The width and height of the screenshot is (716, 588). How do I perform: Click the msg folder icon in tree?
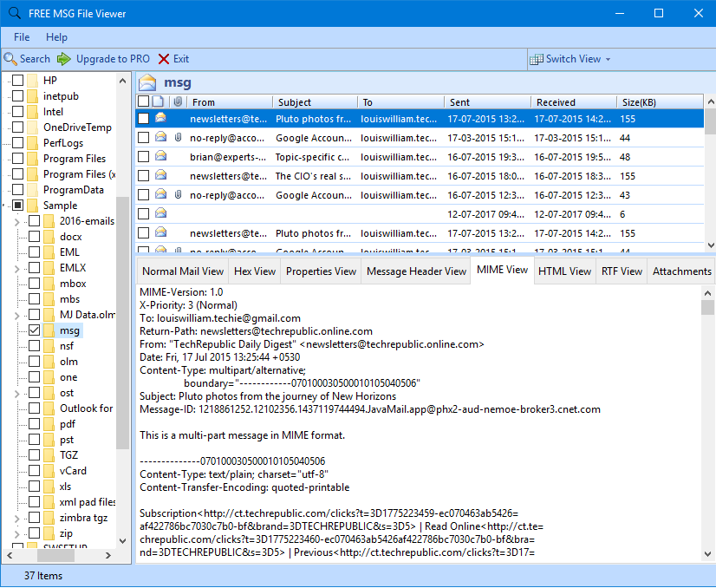(x=49, y=330)
